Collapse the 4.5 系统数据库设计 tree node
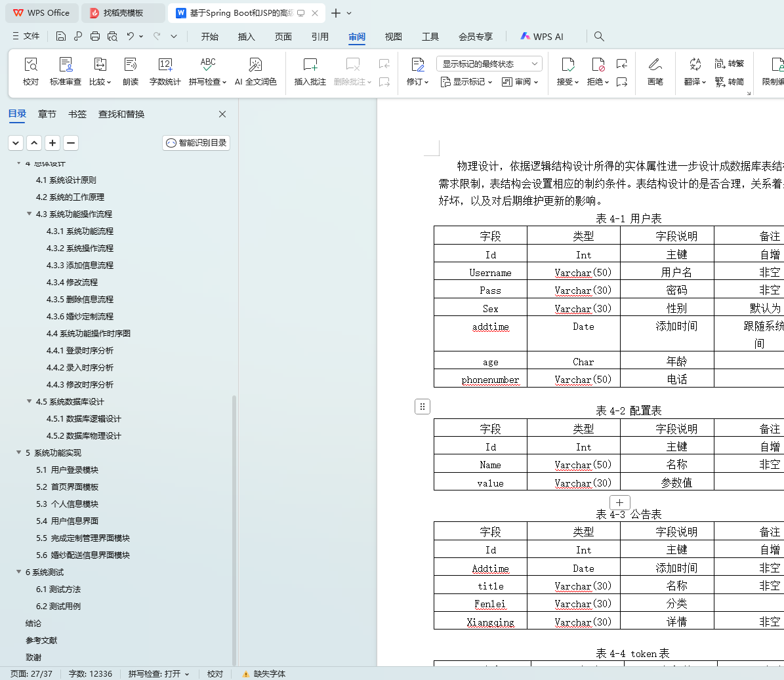 tap(29, 402)
